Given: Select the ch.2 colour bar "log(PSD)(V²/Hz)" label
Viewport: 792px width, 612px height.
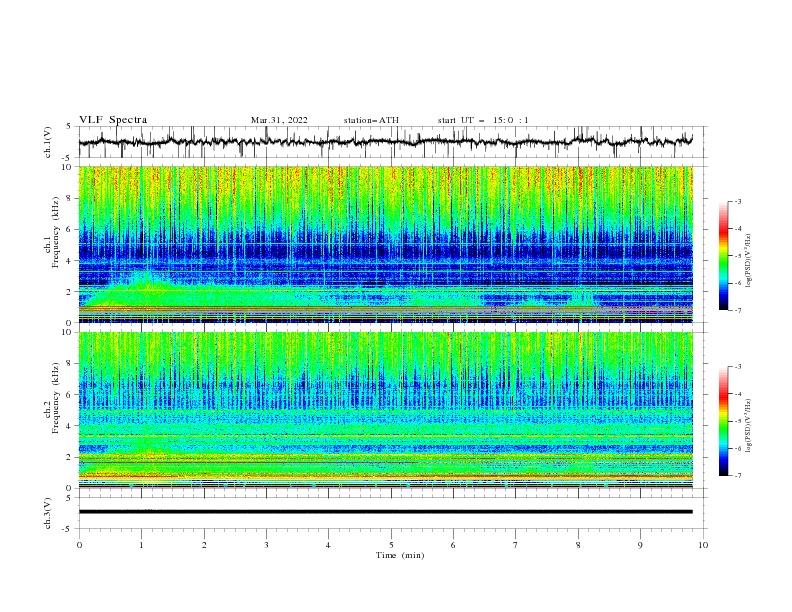Looking at the screenshot, I should point(749,426).
